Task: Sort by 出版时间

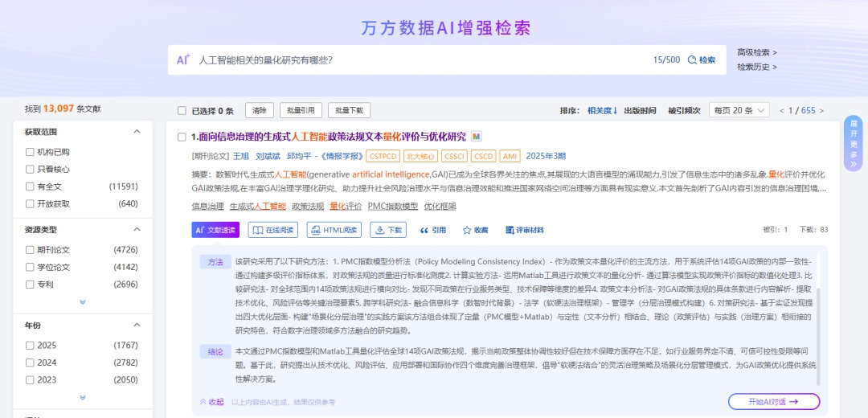Action: pyautogui.click(x=640, y=111)
